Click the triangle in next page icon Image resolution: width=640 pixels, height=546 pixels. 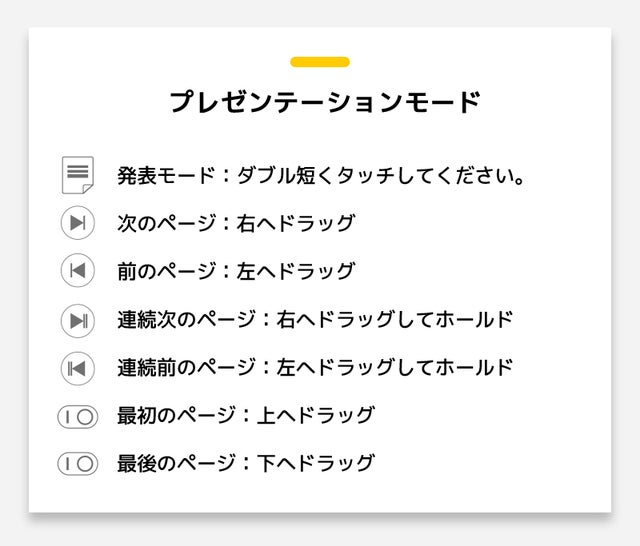coord(76,223)
